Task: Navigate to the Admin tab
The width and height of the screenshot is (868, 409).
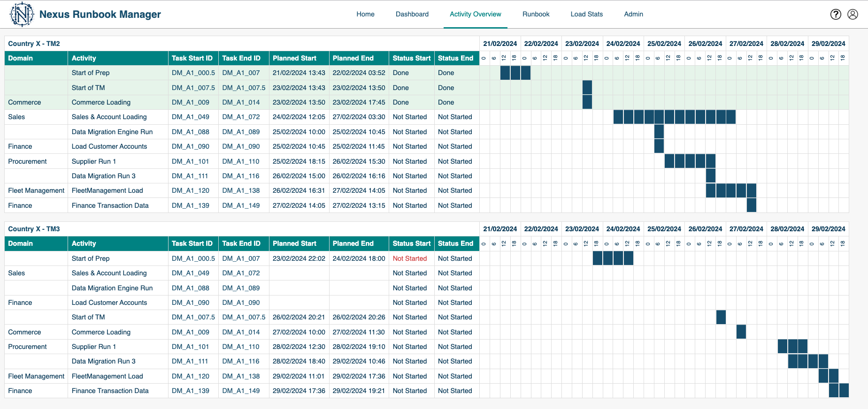Action: (633, 14)
